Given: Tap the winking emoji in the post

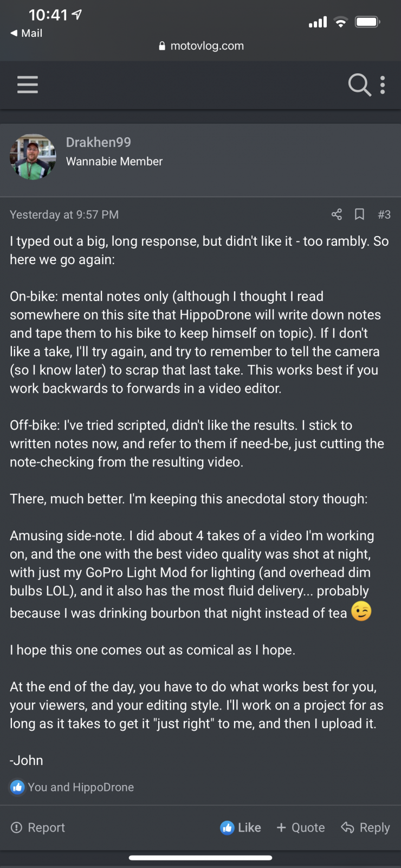Looking at the screenshot, I should tap(361, 611).
